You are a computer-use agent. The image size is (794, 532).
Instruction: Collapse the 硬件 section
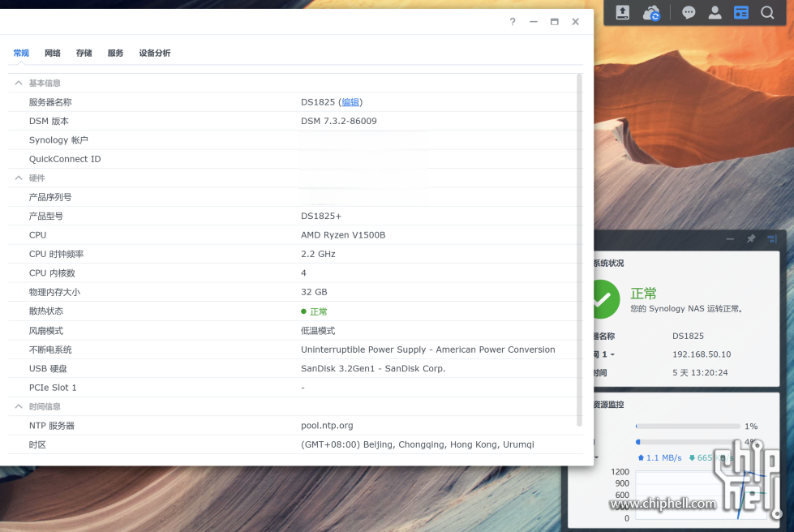pyautogui.click(x=18, y=178)
